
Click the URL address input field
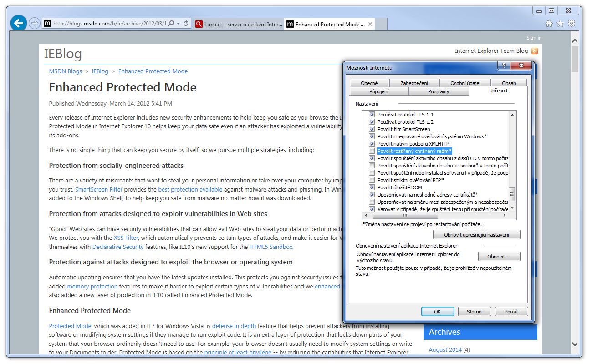(x=109, y=24)
